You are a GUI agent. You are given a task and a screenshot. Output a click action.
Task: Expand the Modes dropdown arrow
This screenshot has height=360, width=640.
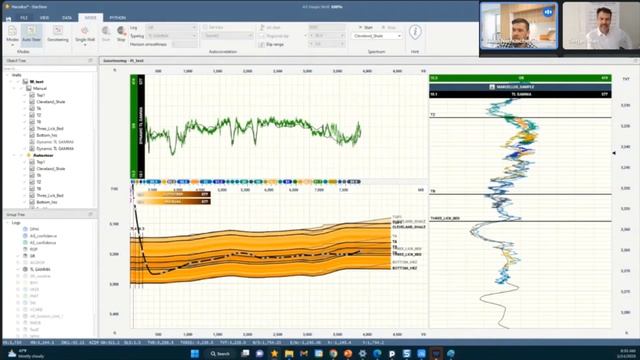tap(12, 44)
